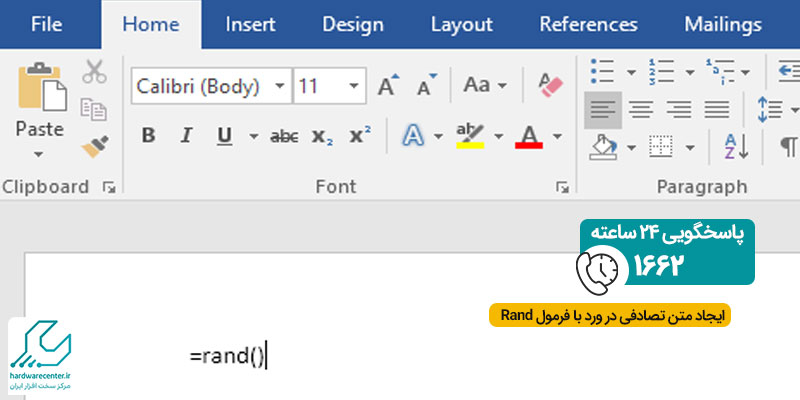
Task: Click the font name field Calibri (Body)
Action: click(x=212, y=86)
